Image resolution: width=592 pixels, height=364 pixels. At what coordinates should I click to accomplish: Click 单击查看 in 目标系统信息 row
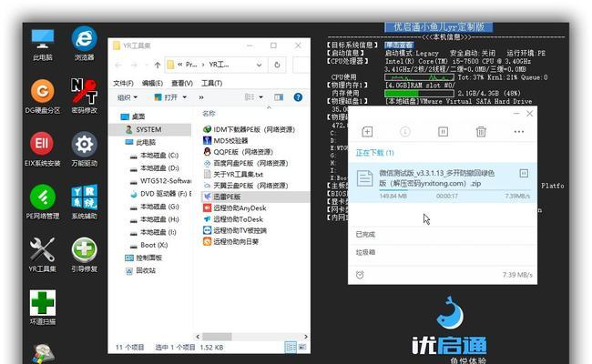399,45
